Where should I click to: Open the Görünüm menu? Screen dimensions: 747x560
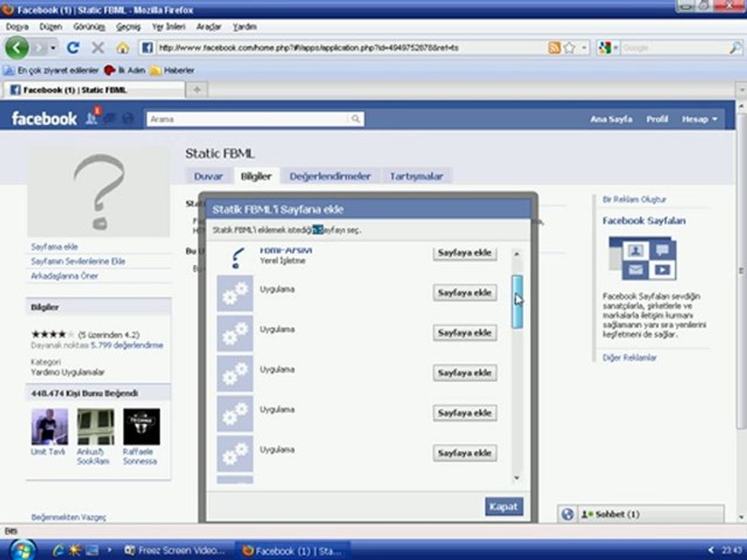click(89, 26)
